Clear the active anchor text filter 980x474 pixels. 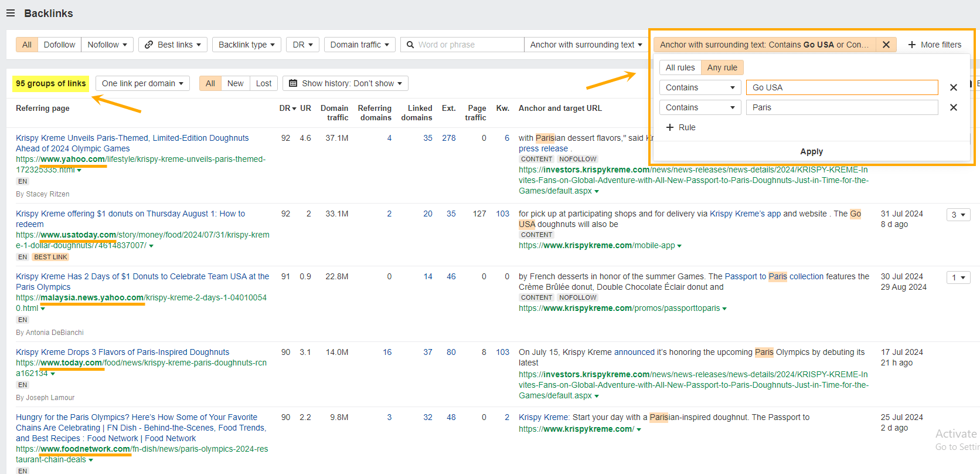(886, 45)
